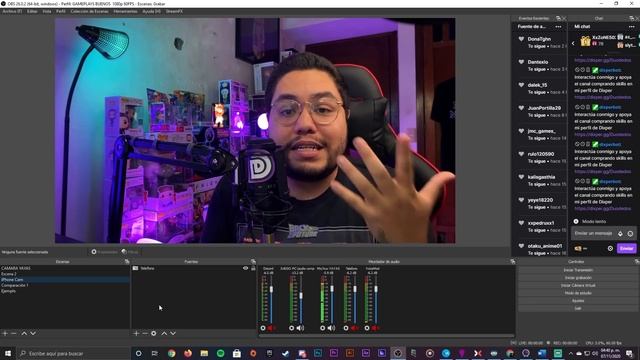The width and height of the screenshot is (640, 360).
Task: Open Ajustes from Controles panel
Action: (x=578, y=301)
